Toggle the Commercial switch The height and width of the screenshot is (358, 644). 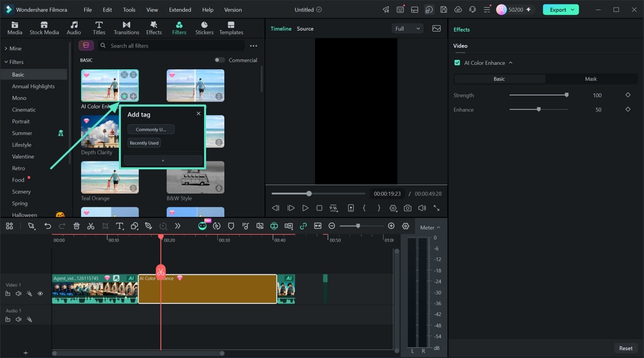coord(219,60)
